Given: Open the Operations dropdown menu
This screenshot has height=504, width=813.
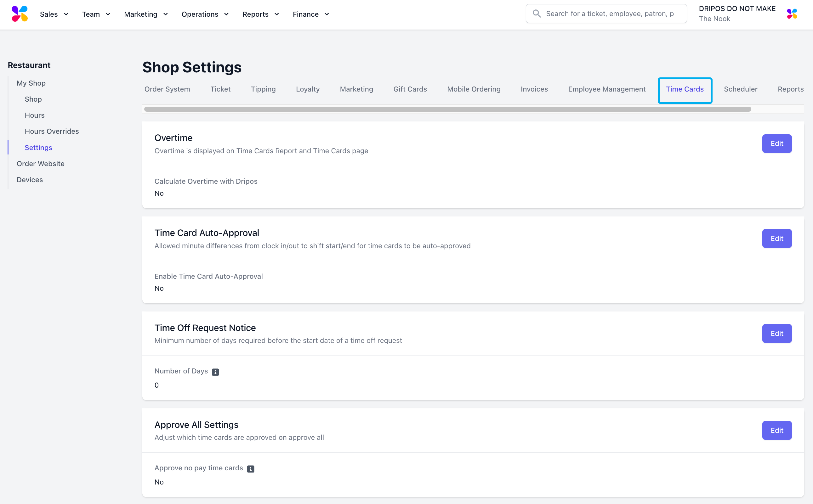Looking at the screenshot, I should [x=205, y=14].
